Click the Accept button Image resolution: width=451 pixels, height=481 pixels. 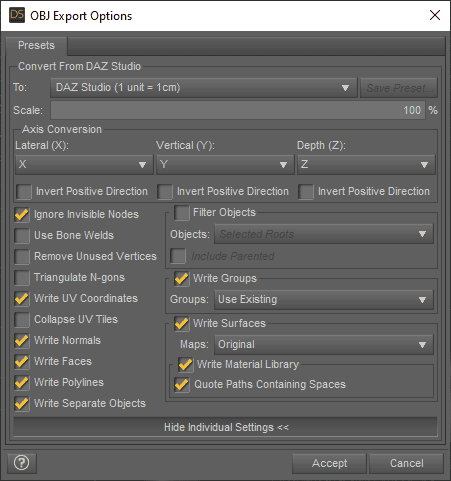(x=329, y=463)
